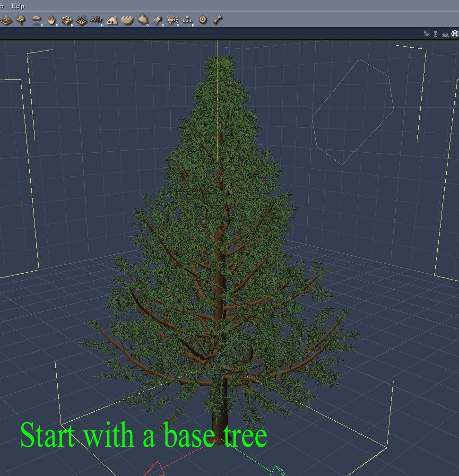Screen dimensions: 459x476
Task: Select the Ocean primitive tool
Action: [127, 20]
